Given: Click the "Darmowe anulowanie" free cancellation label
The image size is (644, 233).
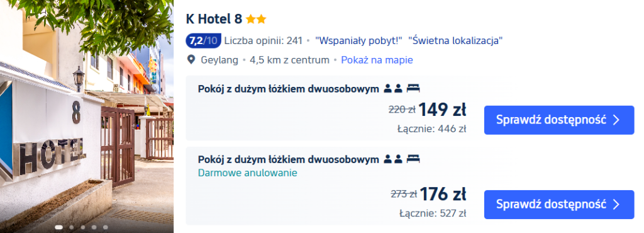Looking at the screenshot, I should 248,173.
